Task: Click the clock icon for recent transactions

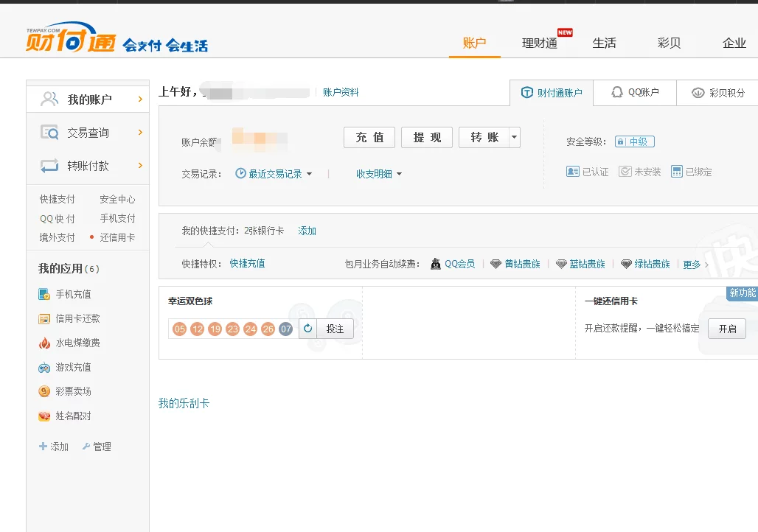Action: tap(240, 173)
